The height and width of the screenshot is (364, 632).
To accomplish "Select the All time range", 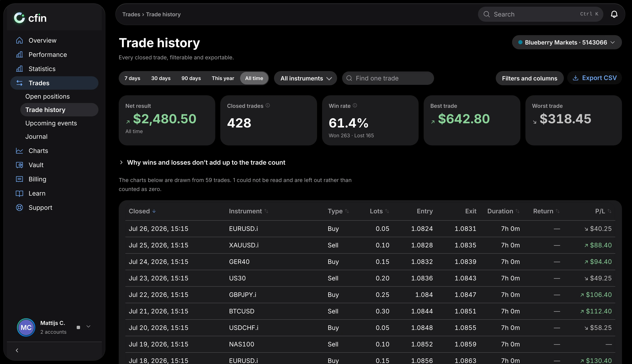I will (x=254, y=78).
